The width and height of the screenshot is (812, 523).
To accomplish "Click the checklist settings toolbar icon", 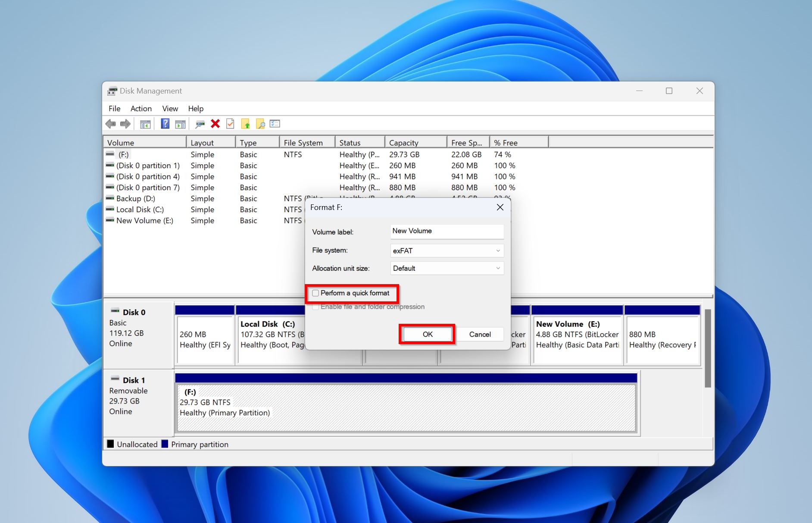I will (x=275, y=124).
